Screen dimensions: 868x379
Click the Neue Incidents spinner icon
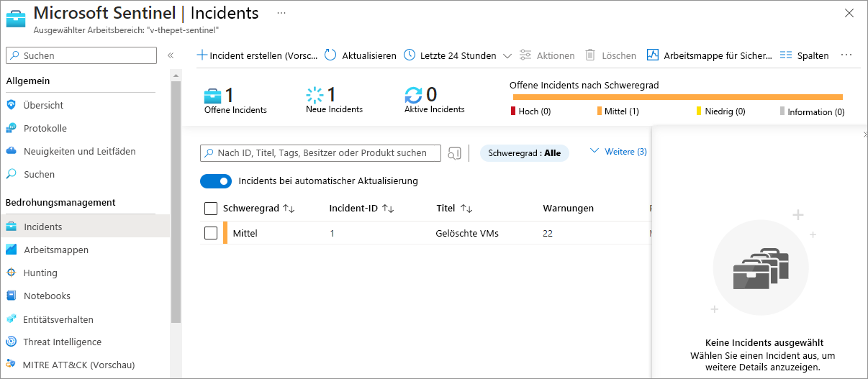coord(315,95)
